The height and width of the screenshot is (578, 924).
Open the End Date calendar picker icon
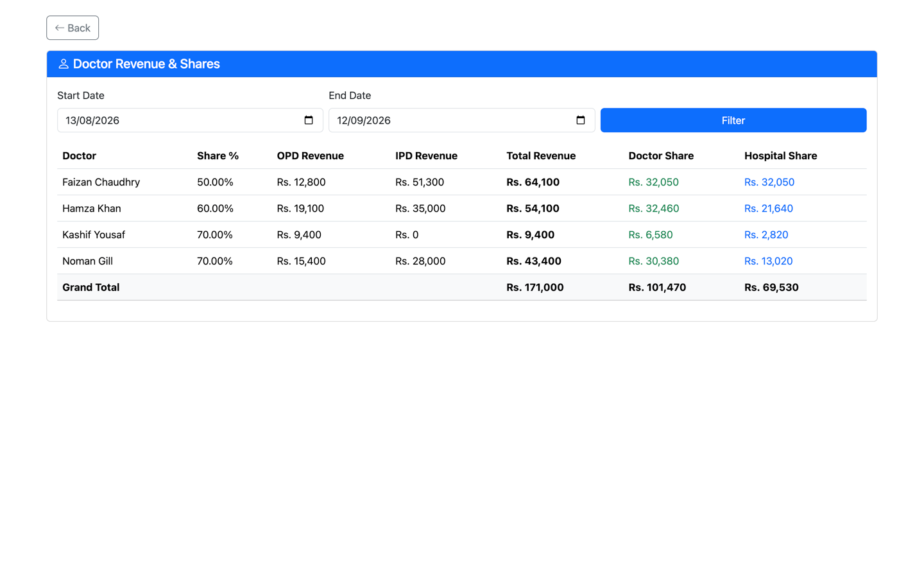581,120
